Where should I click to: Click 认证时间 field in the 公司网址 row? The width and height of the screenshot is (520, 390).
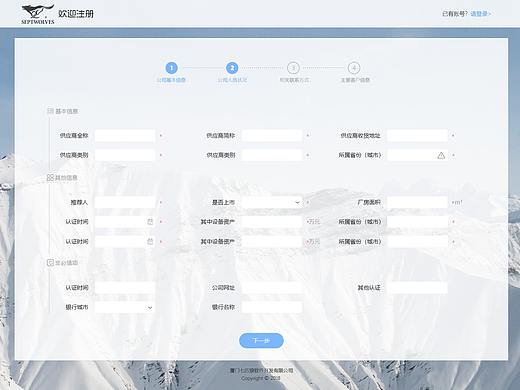click(x=125, y=288)
